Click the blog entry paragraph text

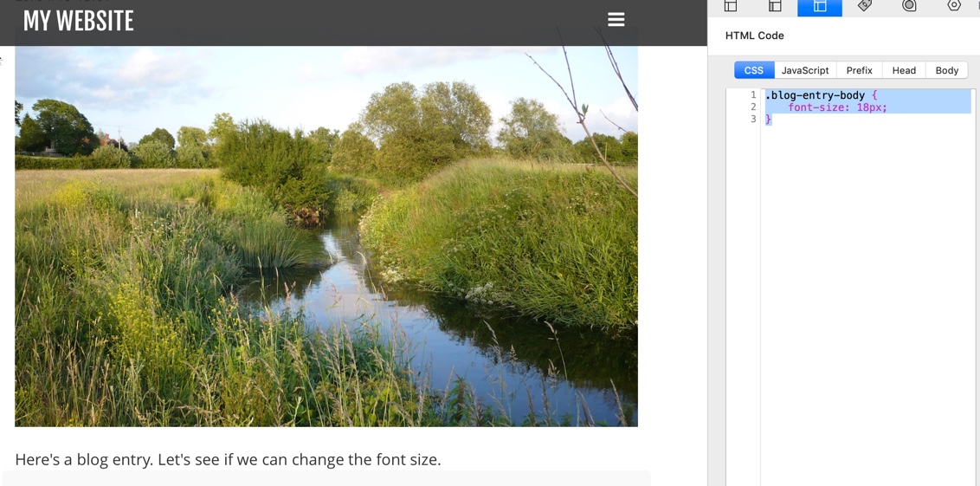pos(228,460)
